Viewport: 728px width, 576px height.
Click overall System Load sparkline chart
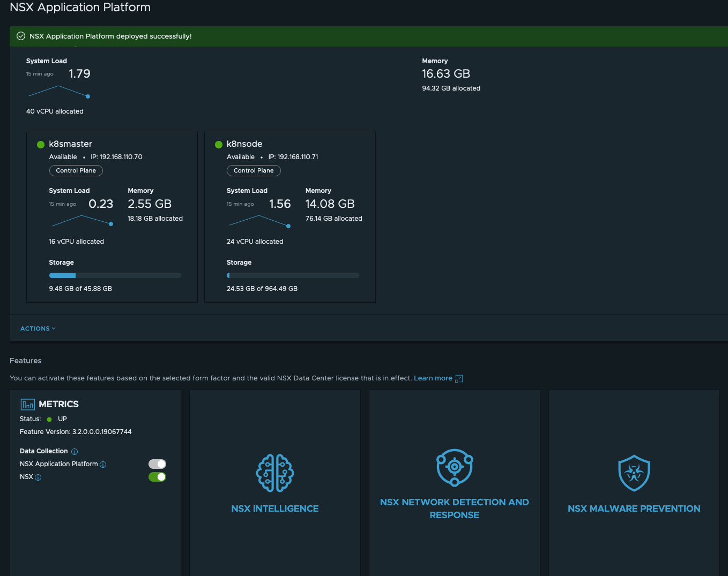(x=59, y=92)
